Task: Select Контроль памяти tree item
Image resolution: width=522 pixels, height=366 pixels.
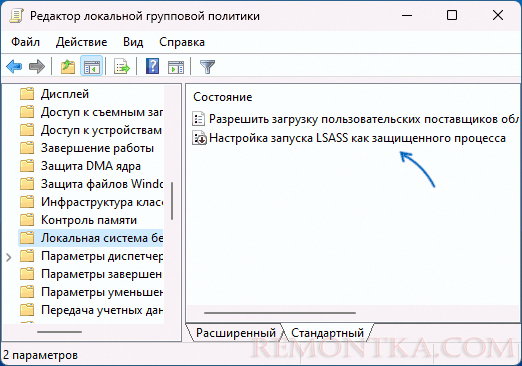Action: 89,220
